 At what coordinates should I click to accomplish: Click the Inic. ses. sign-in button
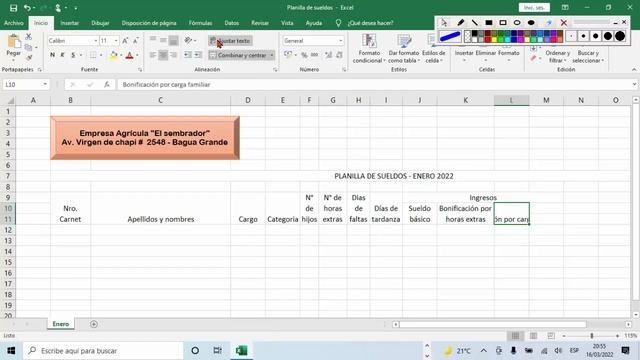click(534, 8)
